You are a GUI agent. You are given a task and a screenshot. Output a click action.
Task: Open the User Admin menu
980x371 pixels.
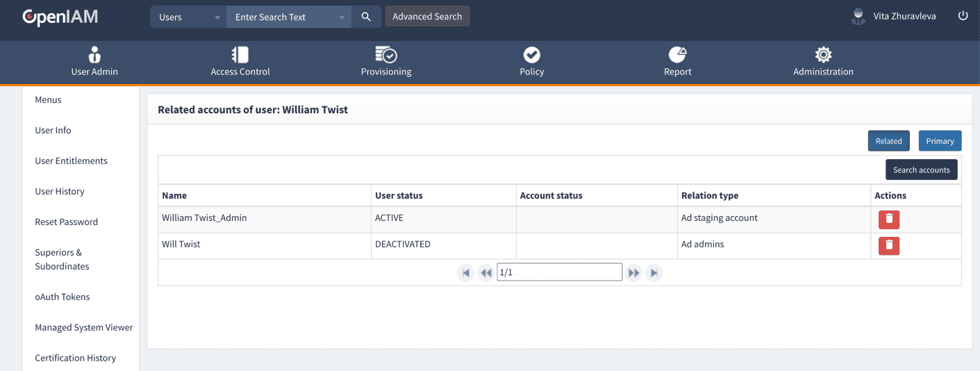[94, 61]
